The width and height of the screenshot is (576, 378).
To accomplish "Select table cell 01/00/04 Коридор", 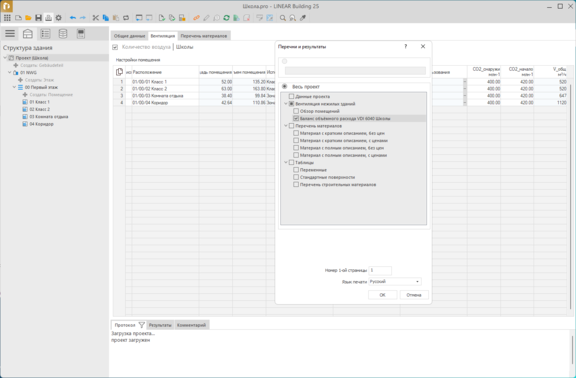I will point(165,103).
